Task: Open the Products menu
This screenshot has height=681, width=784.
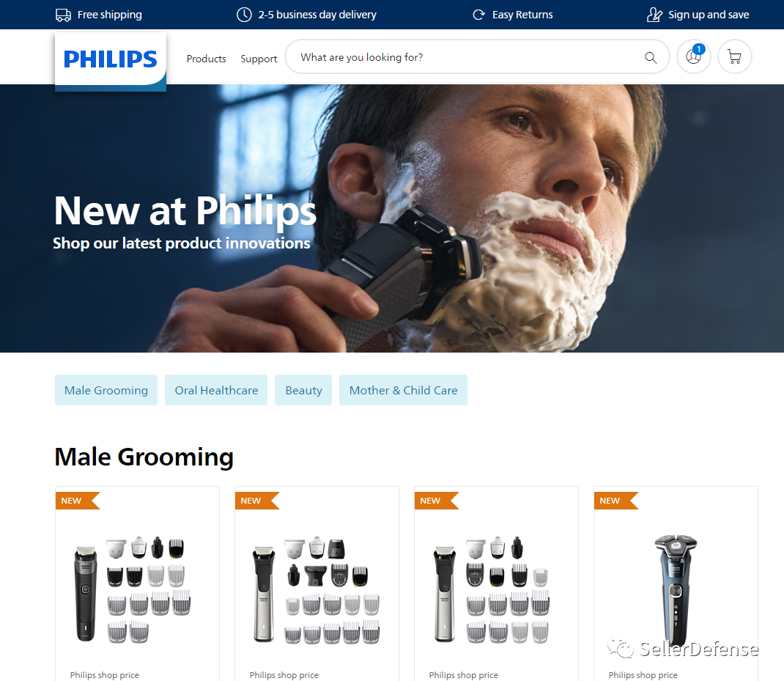Action: (x=206, y=59)
